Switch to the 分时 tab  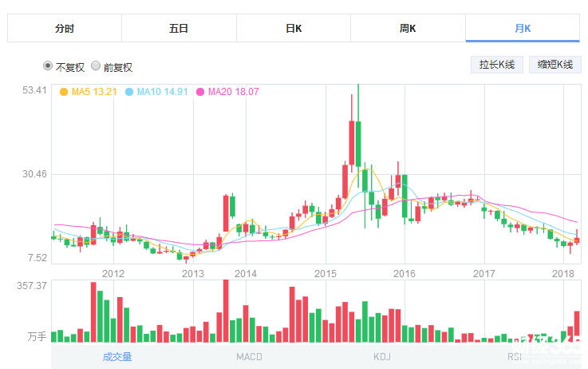[65, 29]
